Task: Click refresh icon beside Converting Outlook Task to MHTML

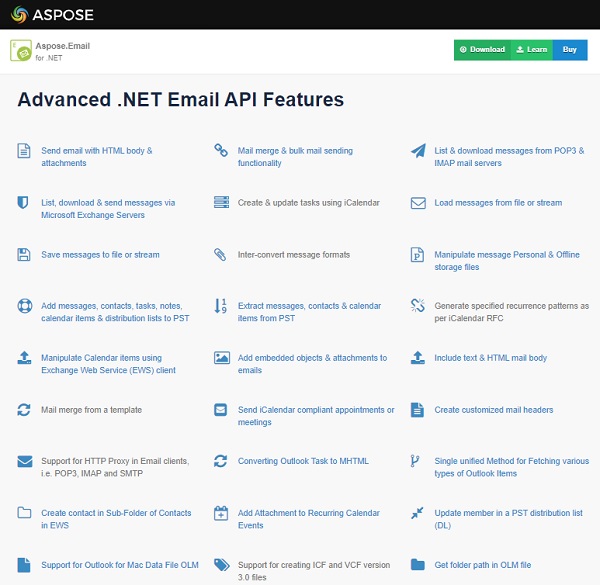Action: pyautogui.click(x=220, y=461)
